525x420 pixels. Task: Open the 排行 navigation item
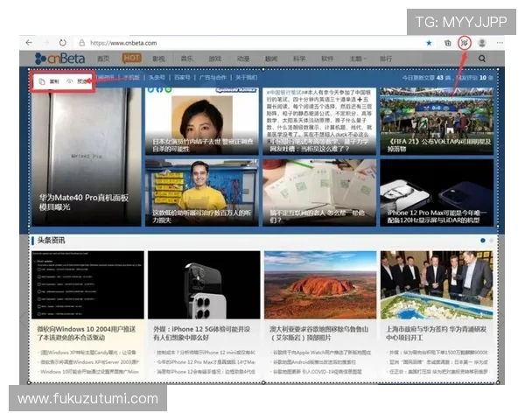386,59
